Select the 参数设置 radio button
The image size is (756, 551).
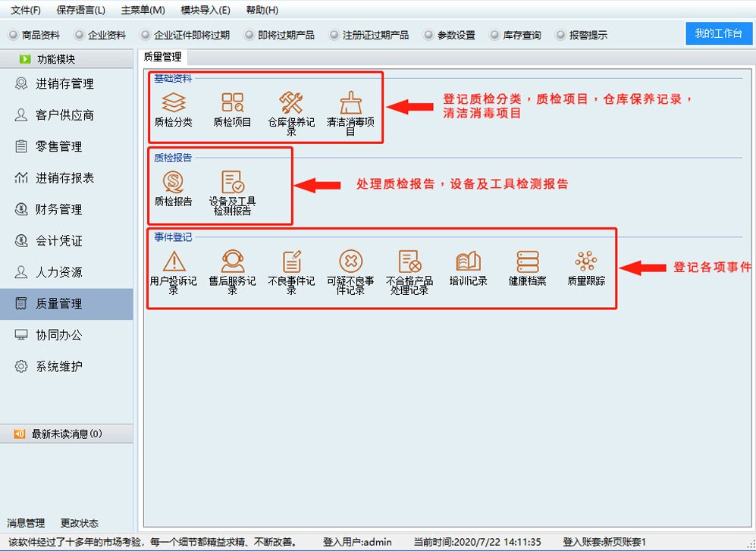(428, 35)
